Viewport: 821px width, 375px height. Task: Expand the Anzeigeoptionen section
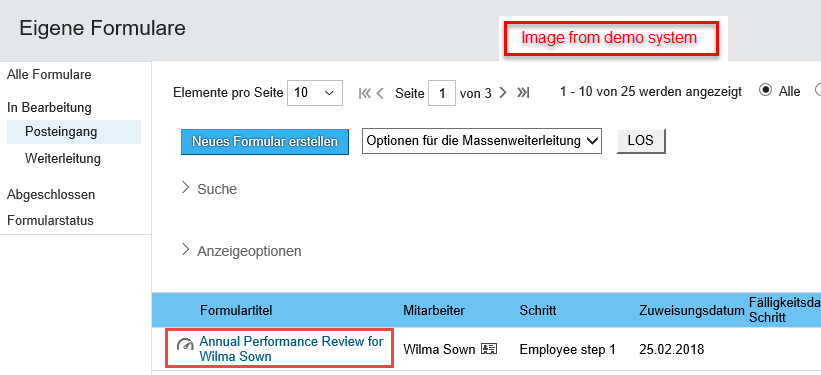coord(241,251)
